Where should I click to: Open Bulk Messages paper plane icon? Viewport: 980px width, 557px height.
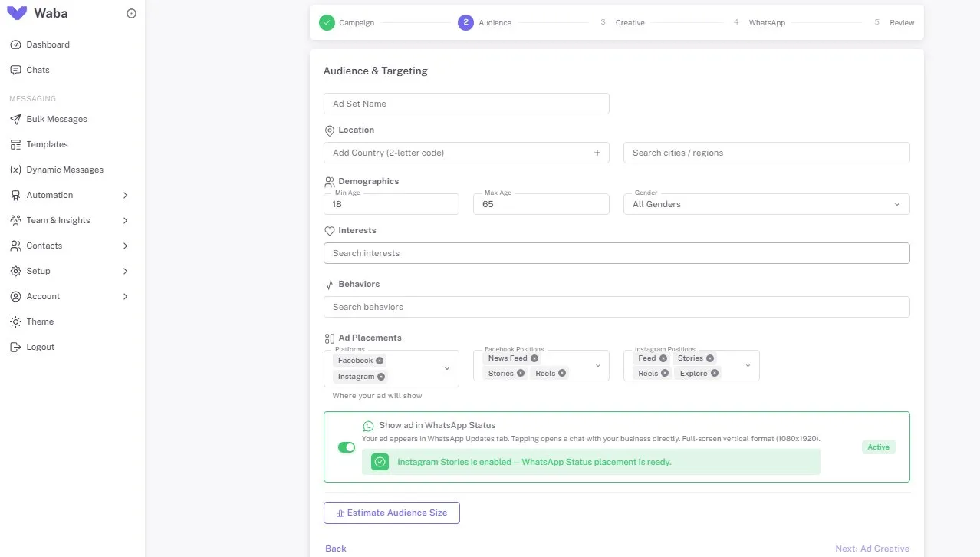(15, 119)
